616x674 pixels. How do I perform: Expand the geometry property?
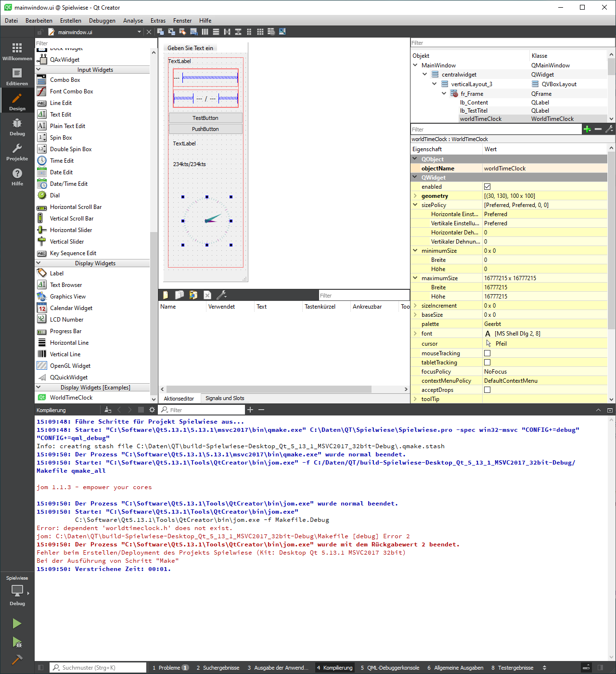415,195
